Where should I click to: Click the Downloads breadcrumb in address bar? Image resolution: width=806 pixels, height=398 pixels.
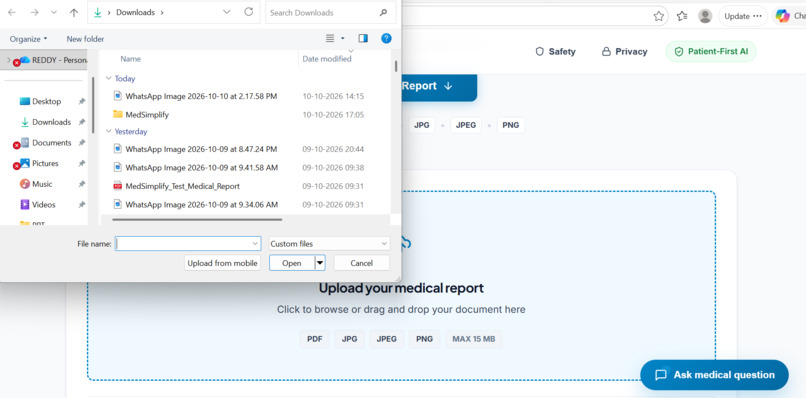(x=135, y=13)
